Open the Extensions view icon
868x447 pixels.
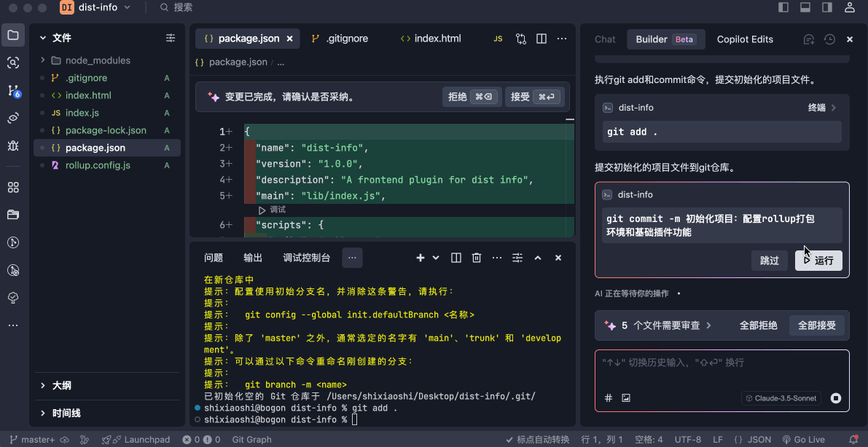(13, 187)
